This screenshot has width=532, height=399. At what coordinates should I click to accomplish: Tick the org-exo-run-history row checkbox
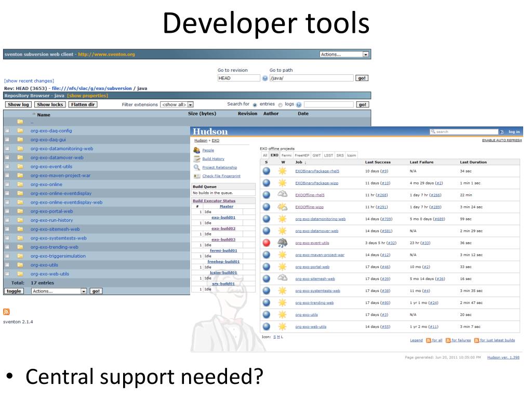pyautogui.click(x=7, y=220)
